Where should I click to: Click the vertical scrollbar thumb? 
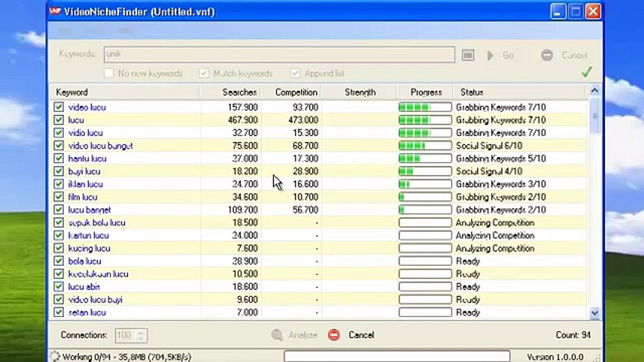click(x=595, y=116)
